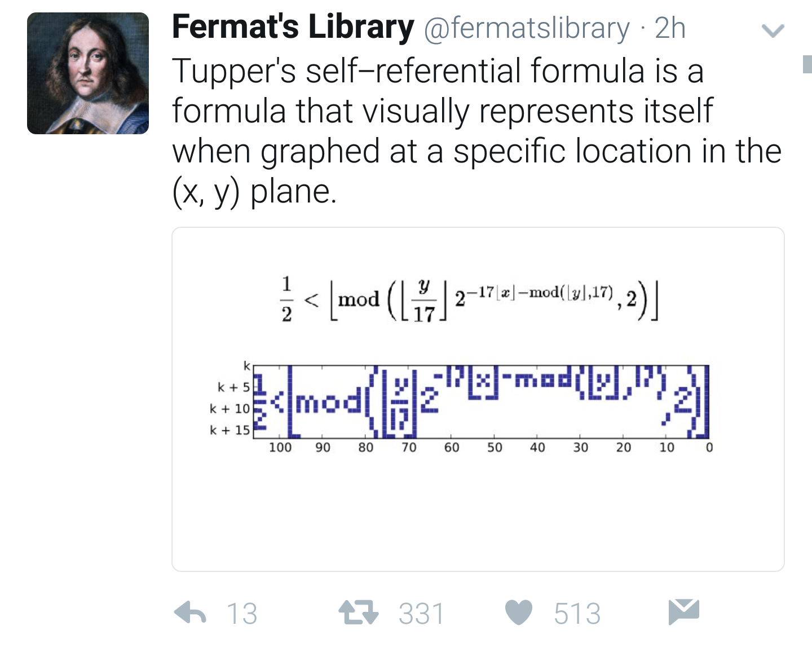
Task: Expand tweet actions with the down arrow
Action: click(x=774, y=31)
